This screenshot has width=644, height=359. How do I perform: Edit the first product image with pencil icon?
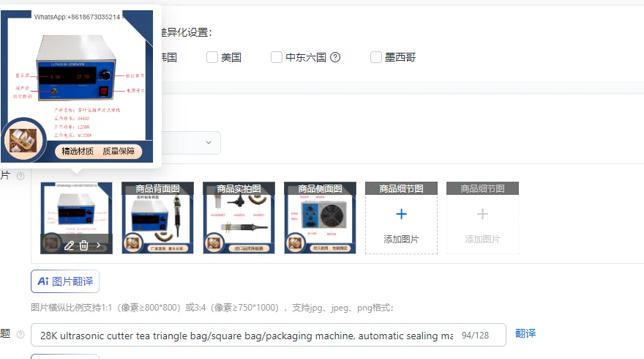tap(69, 246)
